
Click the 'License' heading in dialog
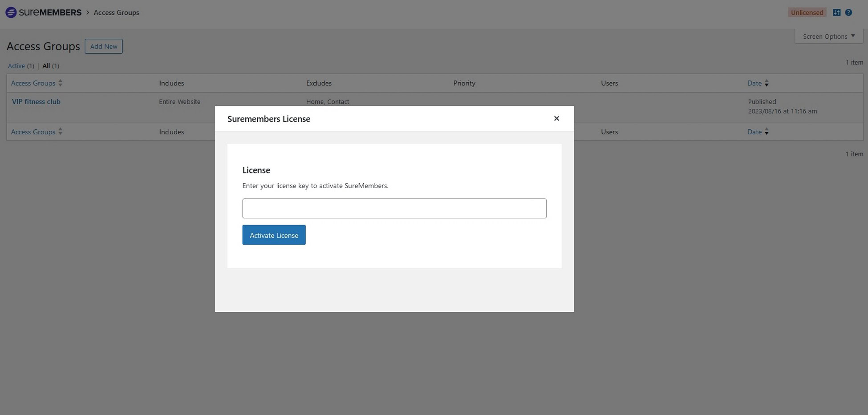[256, 170]
